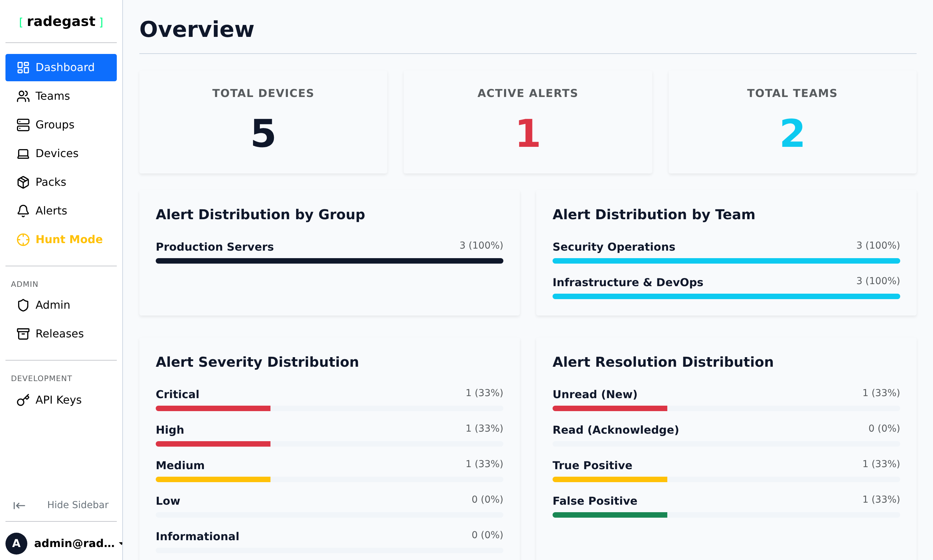Click the Active Alerts card

coord(528,122)
